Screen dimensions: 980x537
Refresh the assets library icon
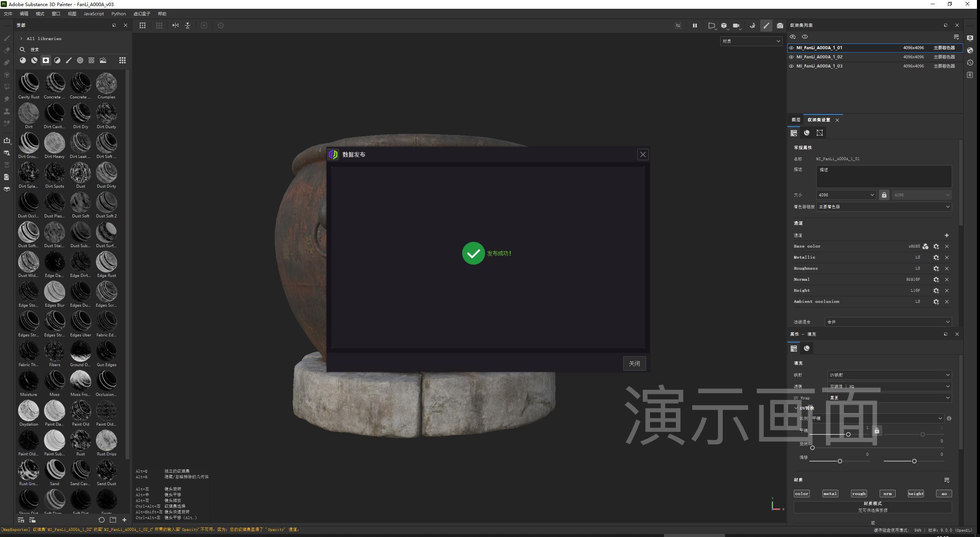point(101,520)
